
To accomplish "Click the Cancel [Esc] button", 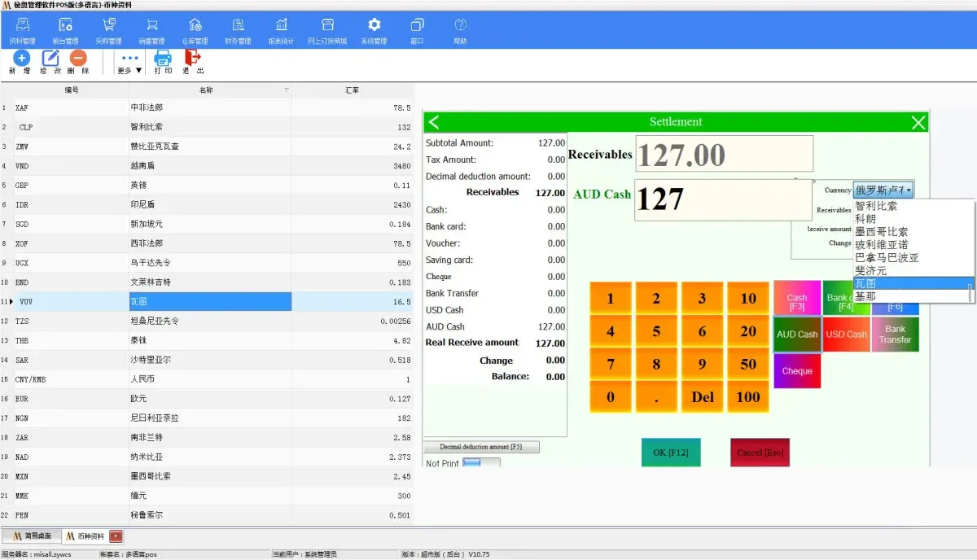I will coord(760,453).
